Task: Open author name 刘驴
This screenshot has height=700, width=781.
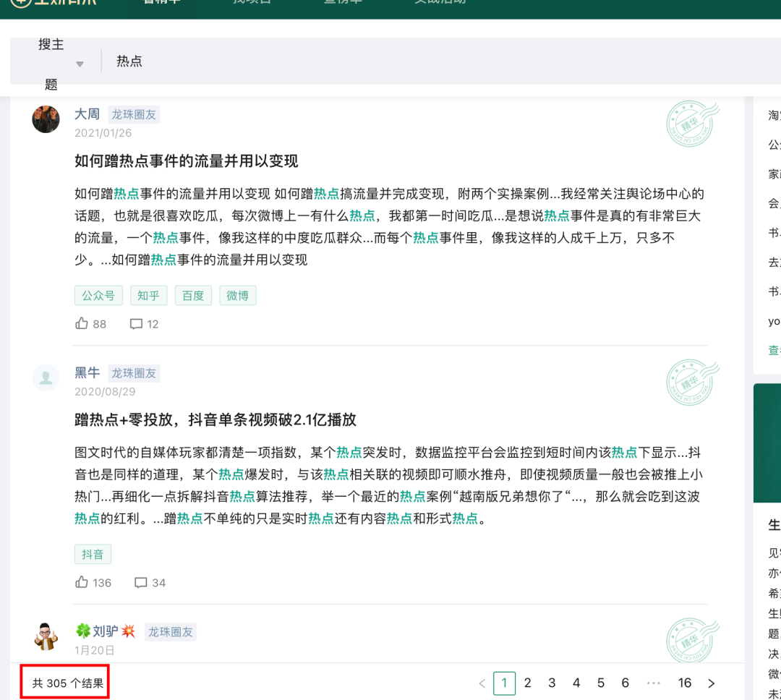Action: [105, 631]
